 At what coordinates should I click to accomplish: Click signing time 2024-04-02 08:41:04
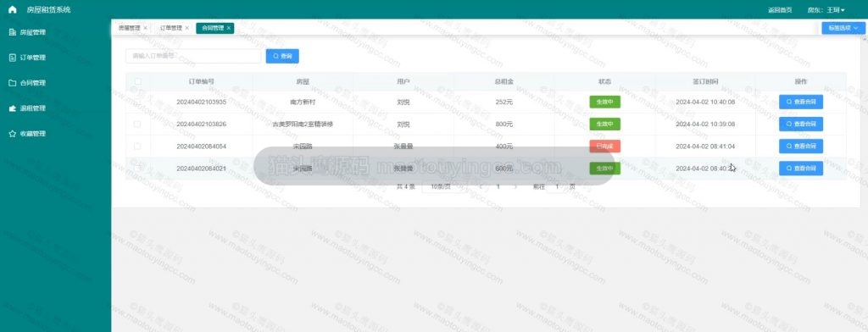point(705,147)
